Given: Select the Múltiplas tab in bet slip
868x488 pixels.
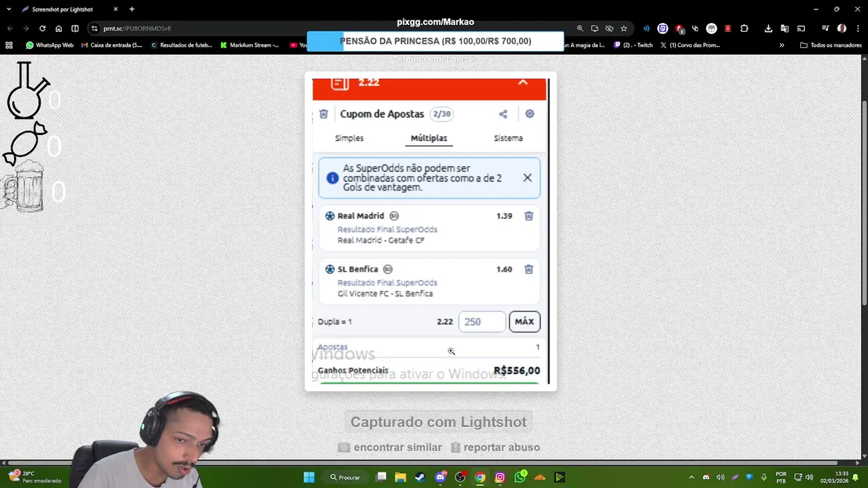Looking at the screenshot, I should pos(429,138).
